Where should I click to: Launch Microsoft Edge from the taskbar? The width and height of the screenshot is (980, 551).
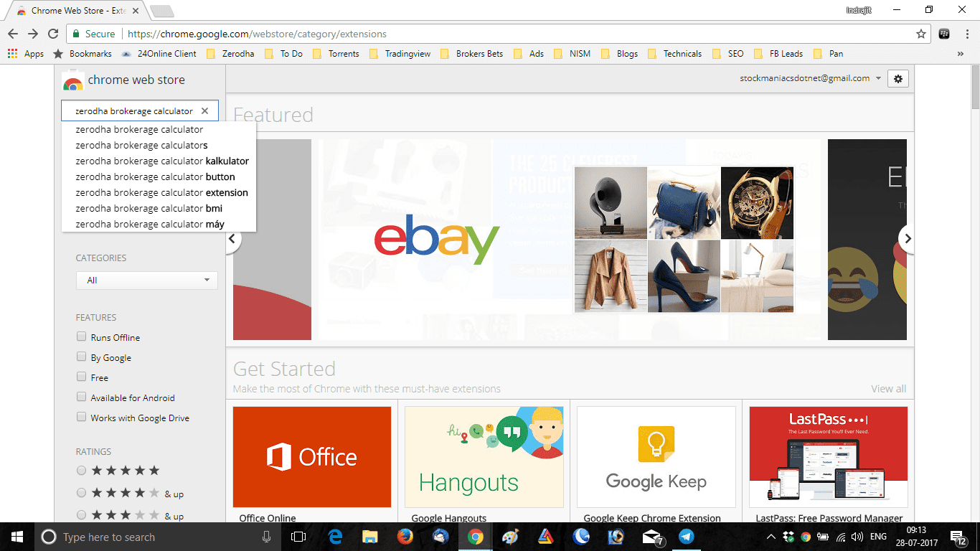pyautogui.click(x=335, y=537)
